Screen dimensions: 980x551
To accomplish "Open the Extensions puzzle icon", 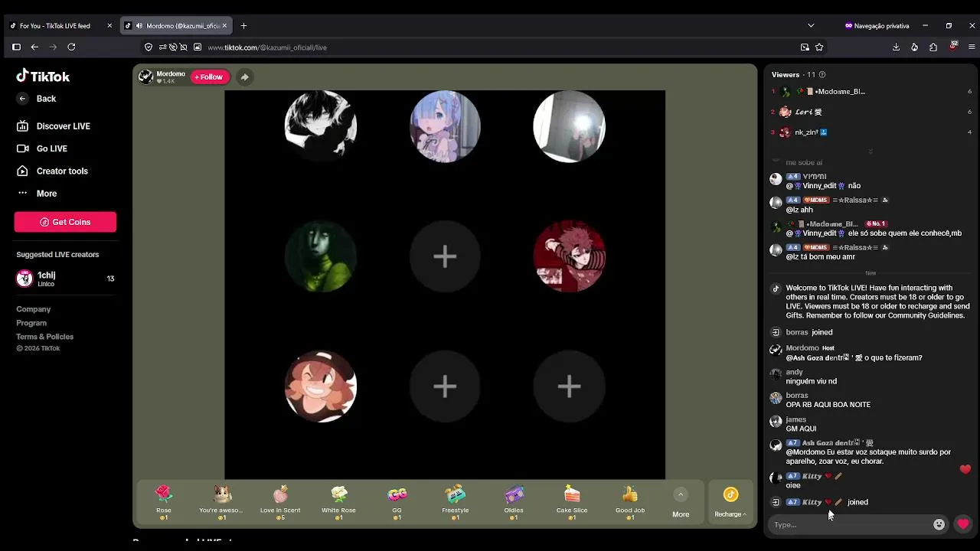I will (933, 47).
